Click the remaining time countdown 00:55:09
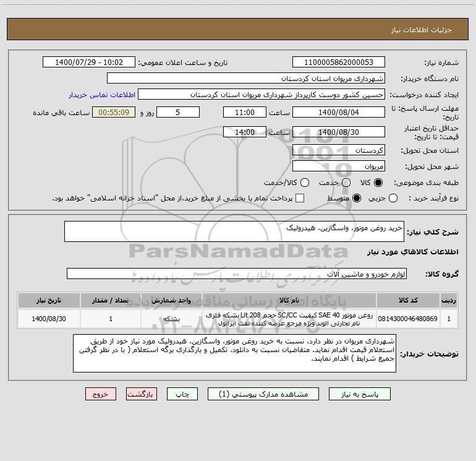The width and height of the screenshot is (476, 461). tap(114, 113)
